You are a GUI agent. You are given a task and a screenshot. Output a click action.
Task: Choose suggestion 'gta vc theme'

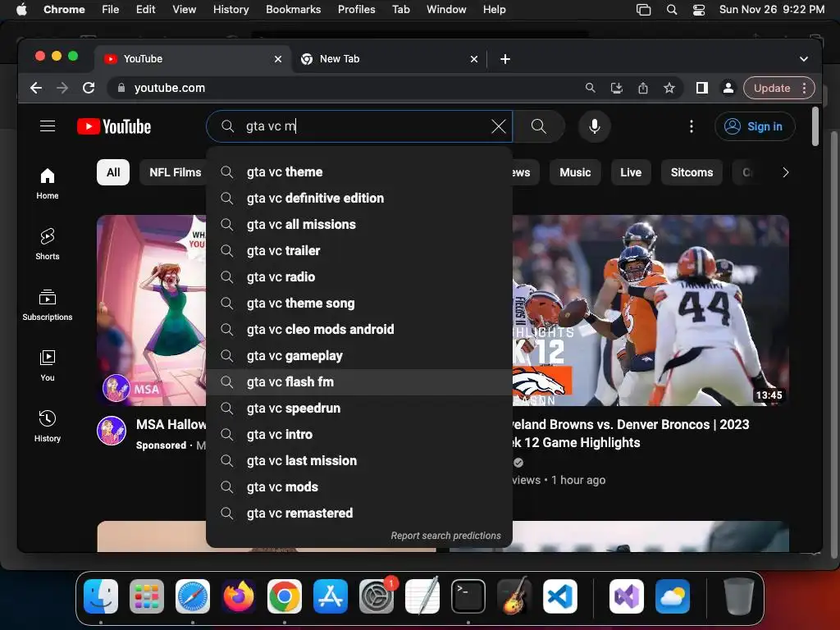pos(359,172)
